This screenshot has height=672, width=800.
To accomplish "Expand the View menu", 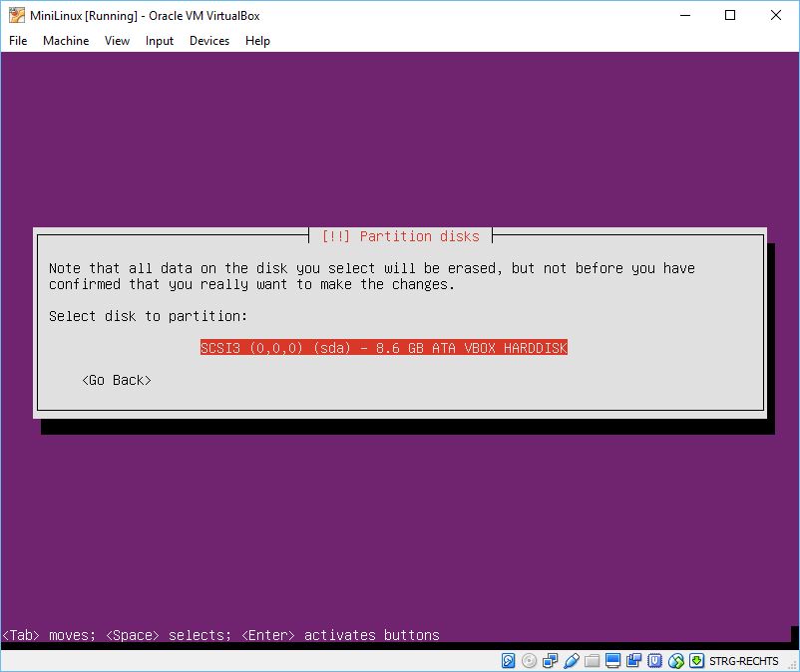I will coord(118,41).
